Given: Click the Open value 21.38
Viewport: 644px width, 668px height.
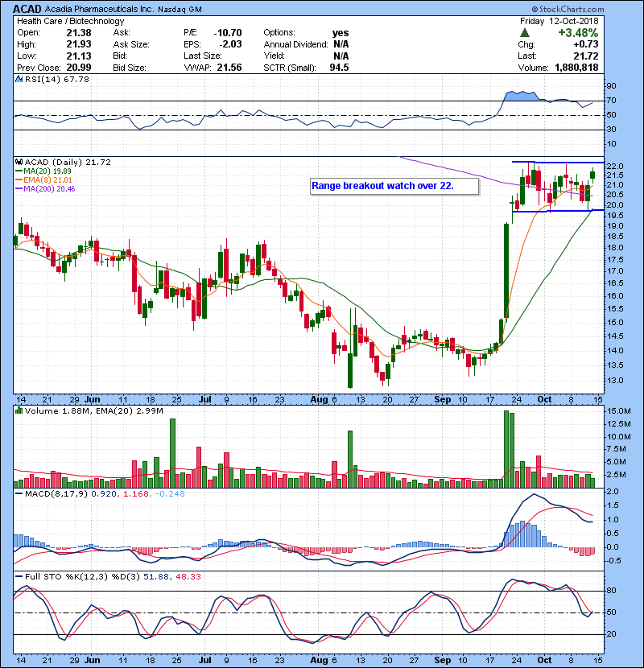Looking at the screenshot, I should (x=79, y=33).
